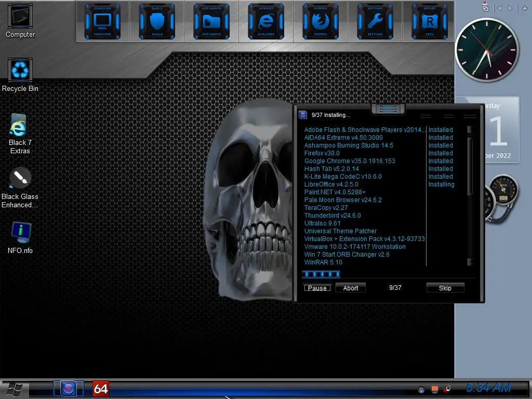532x399 pixels.
Task: Select K-Lite Mega CodeC v10.6.0 entry
Action: click(x=343, y=177)
